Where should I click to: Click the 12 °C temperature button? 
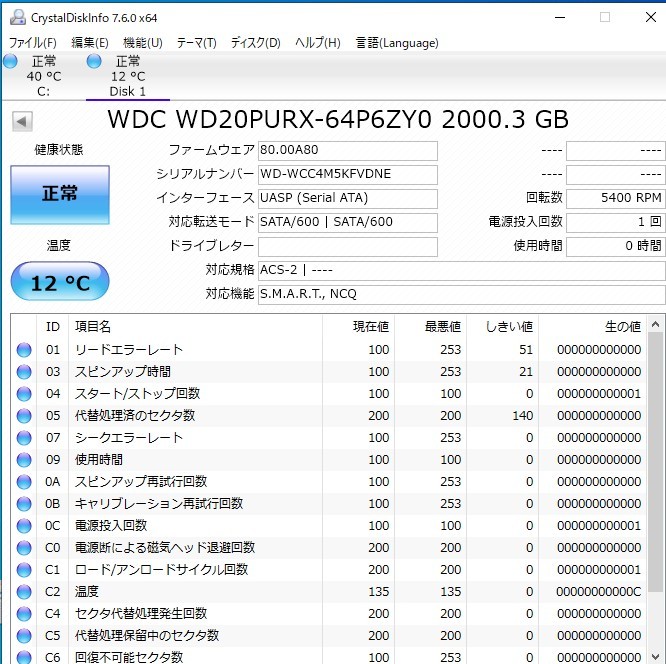click(60, 281)
